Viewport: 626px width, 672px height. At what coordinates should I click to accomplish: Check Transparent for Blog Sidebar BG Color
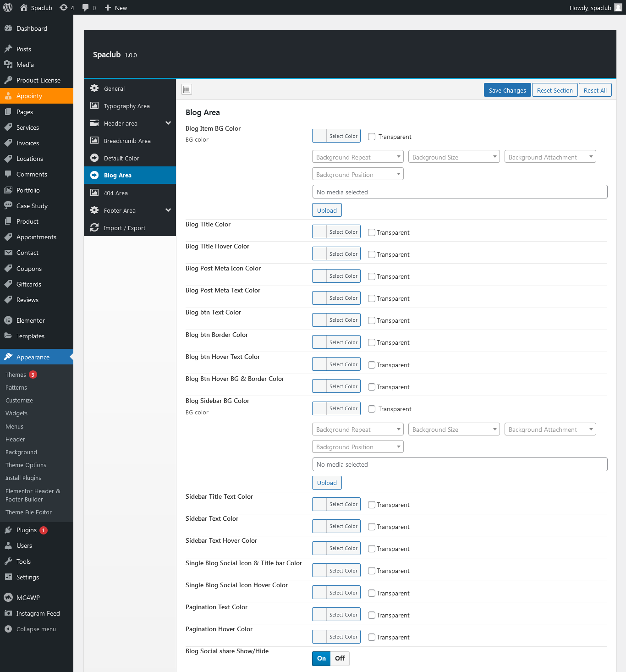(x=372, y=409)
